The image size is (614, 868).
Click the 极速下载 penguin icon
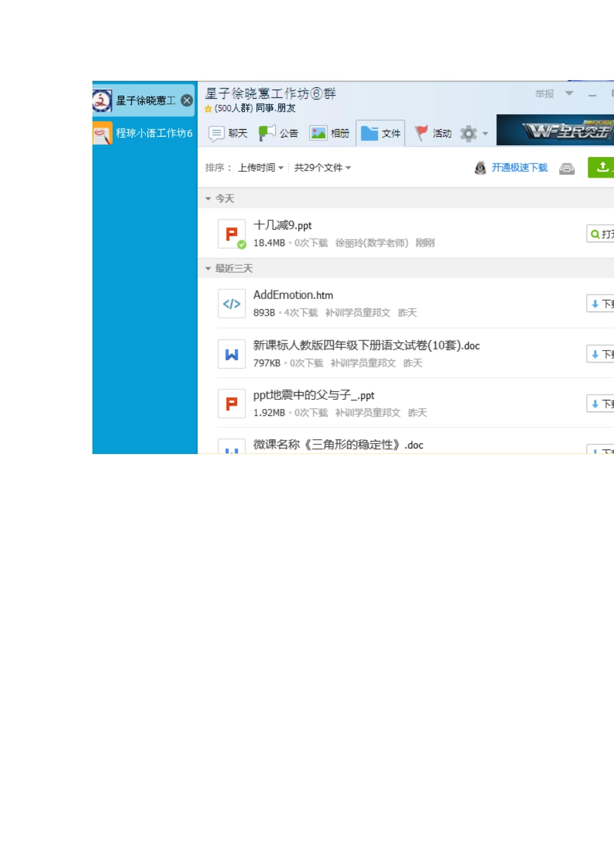(x=480, y=168)
